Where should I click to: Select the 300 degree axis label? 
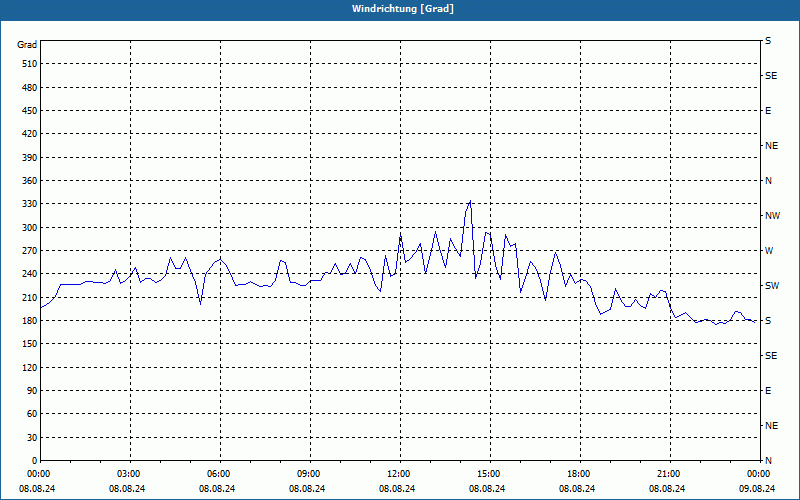30,228
